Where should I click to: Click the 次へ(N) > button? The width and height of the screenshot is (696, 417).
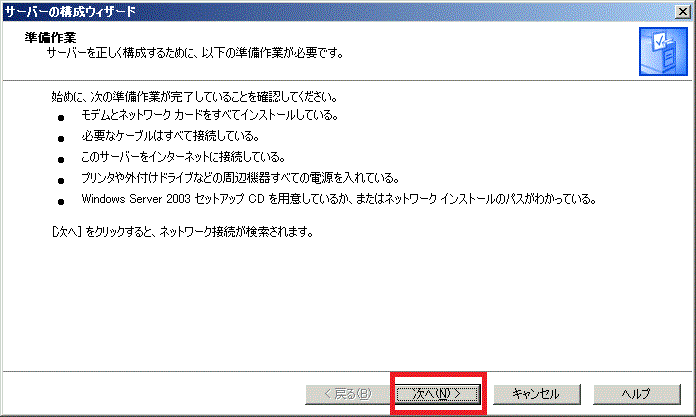[438, 394]
